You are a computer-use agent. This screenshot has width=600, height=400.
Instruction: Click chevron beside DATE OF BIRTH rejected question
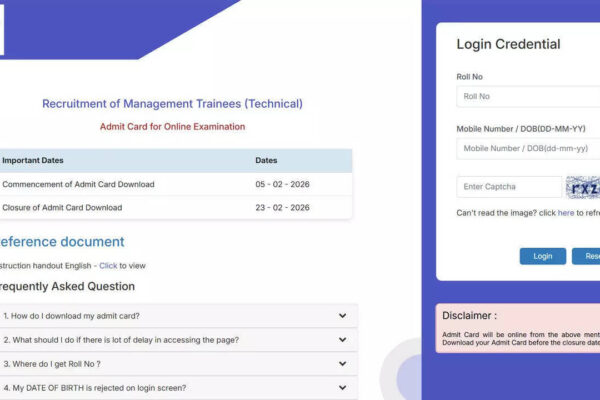click(342, 388)
